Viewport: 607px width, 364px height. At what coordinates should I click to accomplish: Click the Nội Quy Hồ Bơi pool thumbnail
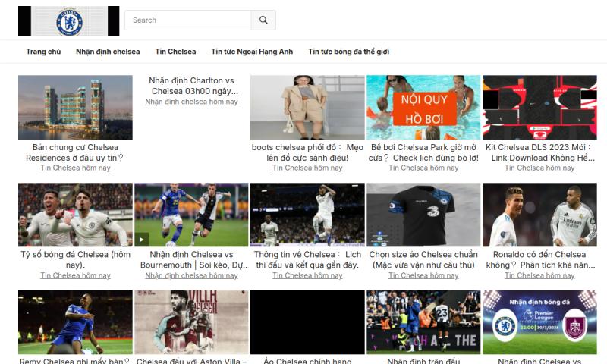pos(423,107)
